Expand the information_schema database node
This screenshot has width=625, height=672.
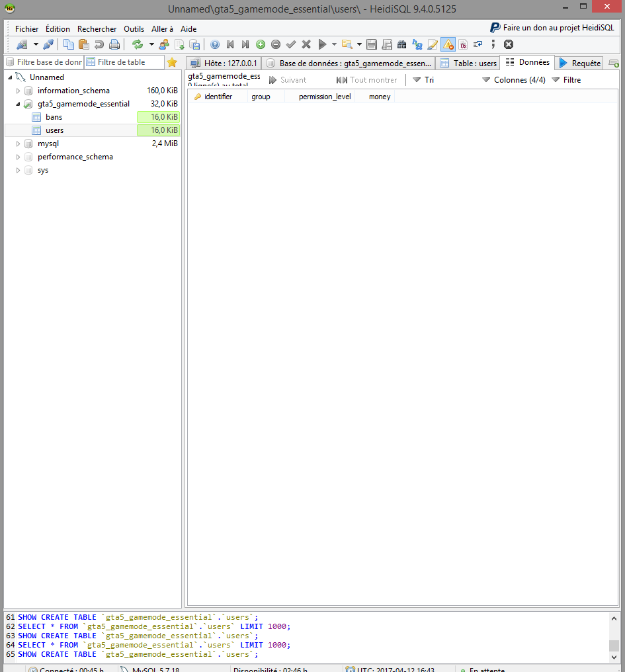click(x=18, y=91)
